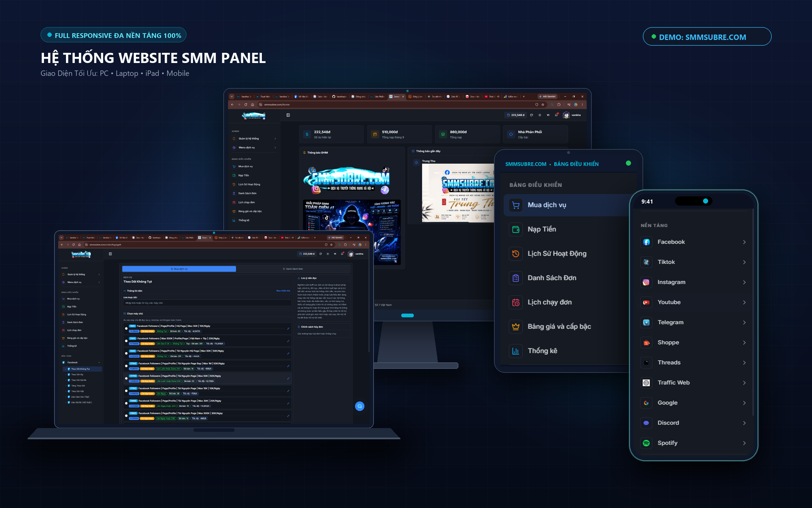Tap the Shoppe icon in the phone platform list
The height and width of the screenshot is (508, 812).
pyautogui.click(x=646, y=343)
